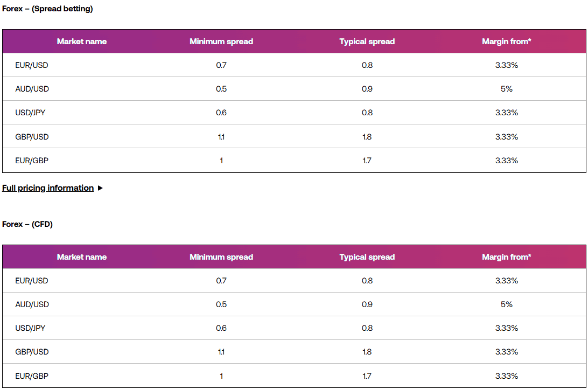The width and height of the screenshot is (588, 389).
Task: Click the purple header row of the CFD table
Action: (x=294, y=257)
